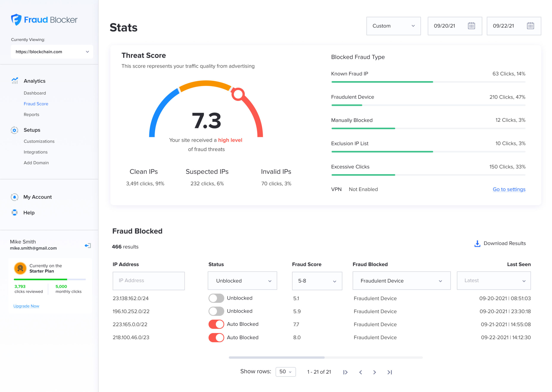Click the Go to settings link

coord(509,189)
